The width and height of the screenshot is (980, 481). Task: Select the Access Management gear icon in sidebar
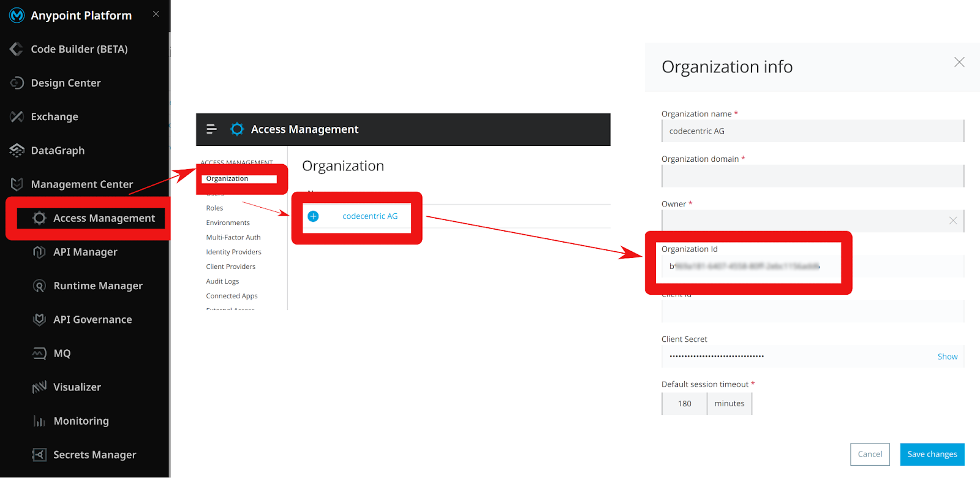[39, 218]
